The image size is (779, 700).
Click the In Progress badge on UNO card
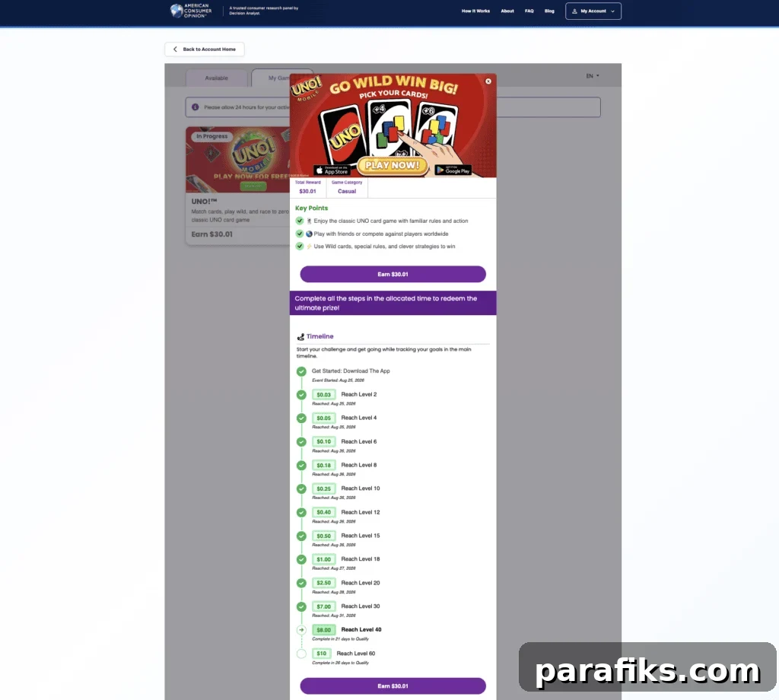pyautogui.click(x=211, y=136)
